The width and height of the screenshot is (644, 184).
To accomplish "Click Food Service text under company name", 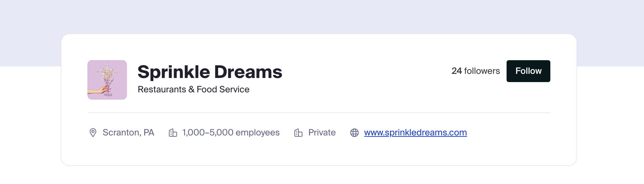I will [223, 89].
